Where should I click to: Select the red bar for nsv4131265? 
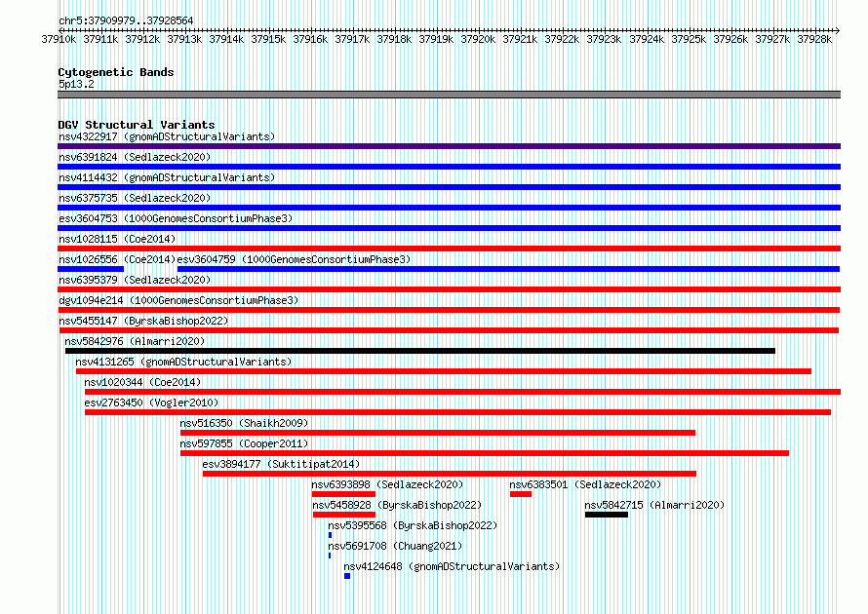[x=444, y=371]
